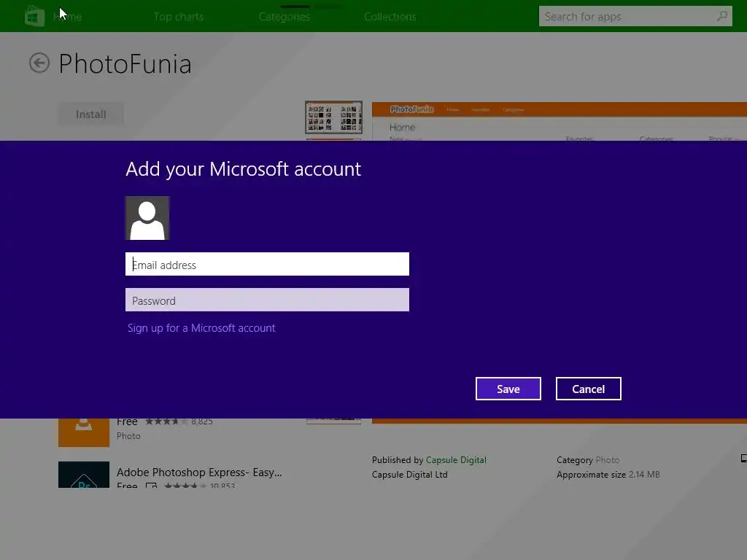Click the Windows Store logo icon
The width and height of the screenshot is (747, 560).
34,16
